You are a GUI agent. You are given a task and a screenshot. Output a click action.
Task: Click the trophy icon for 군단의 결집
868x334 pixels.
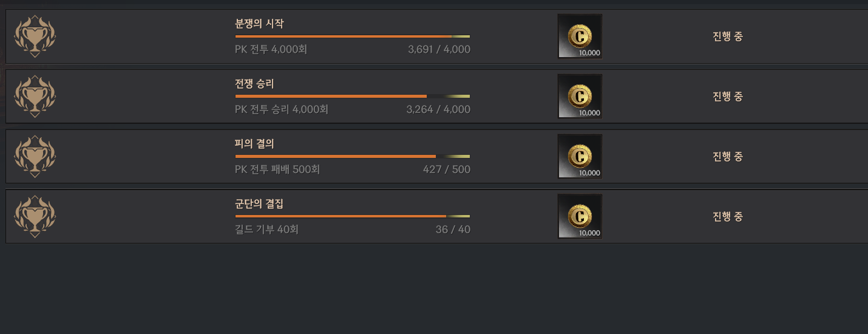click(35, 217)
